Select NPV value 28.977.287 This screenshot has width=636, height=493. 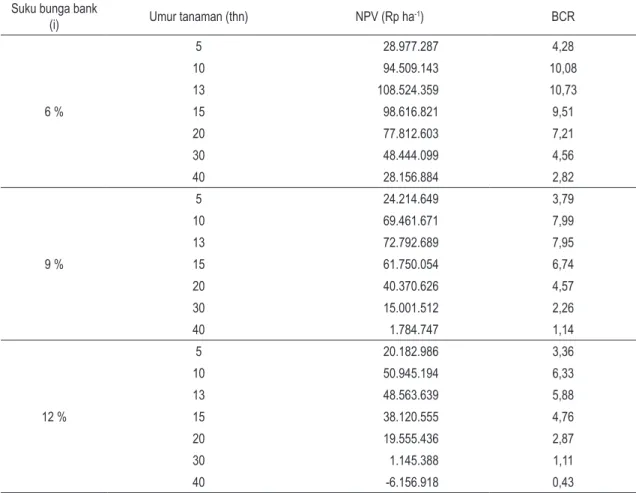[x=410, y=46]
